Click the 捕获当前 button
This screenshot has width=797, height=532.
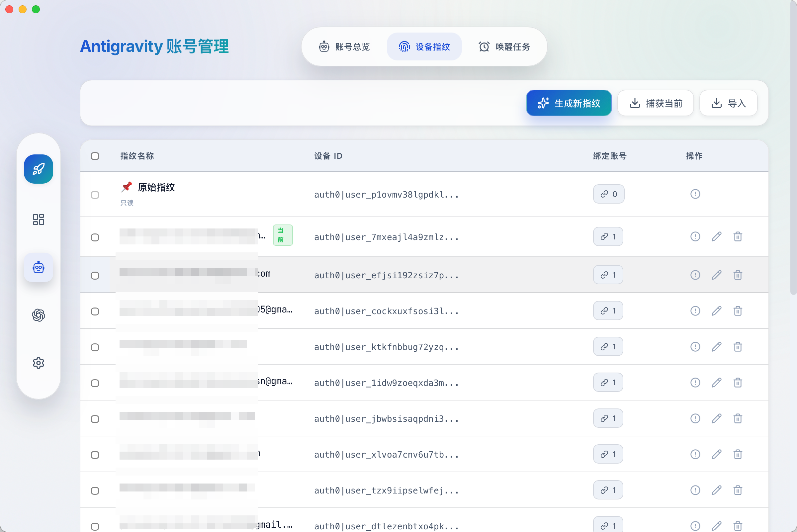pos(656,103)
